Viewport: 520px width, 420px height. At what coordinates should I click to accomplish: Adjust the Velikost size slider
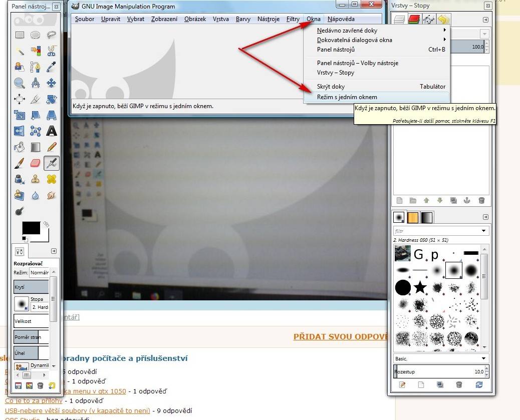point(31,321)
